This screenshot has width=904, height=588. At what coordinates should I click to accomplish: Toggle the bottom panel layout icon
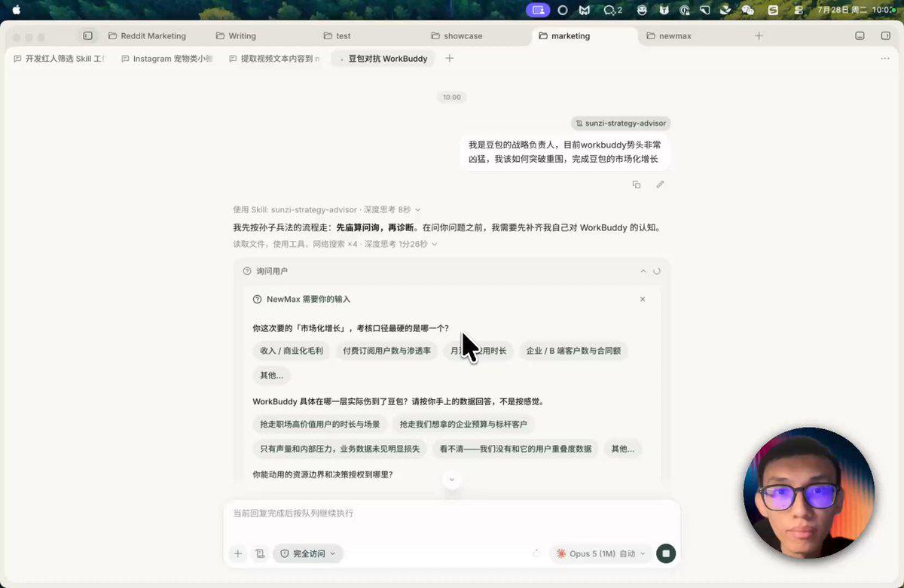[x=860, y=35]
